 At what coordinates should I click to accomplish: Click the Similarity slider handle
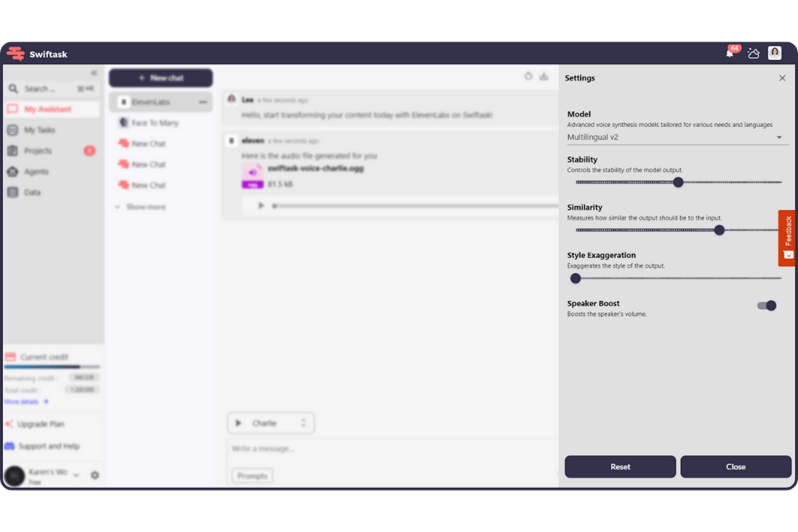click(719, 230)
